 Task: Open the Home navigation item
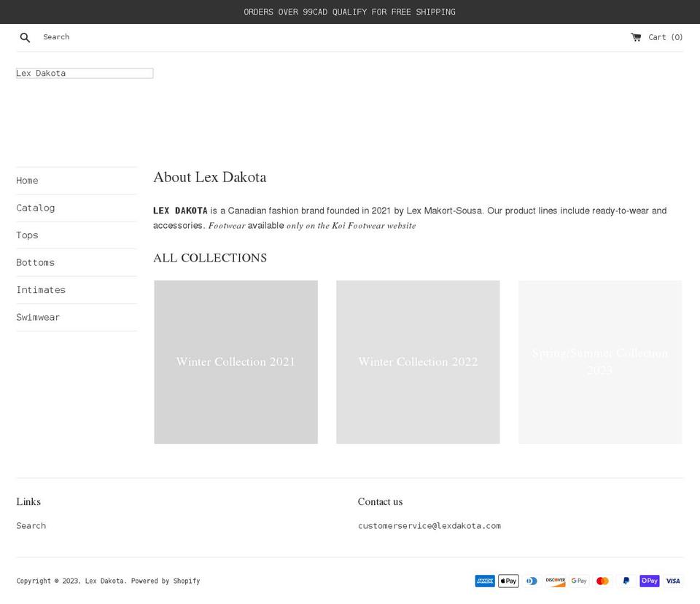27,180
